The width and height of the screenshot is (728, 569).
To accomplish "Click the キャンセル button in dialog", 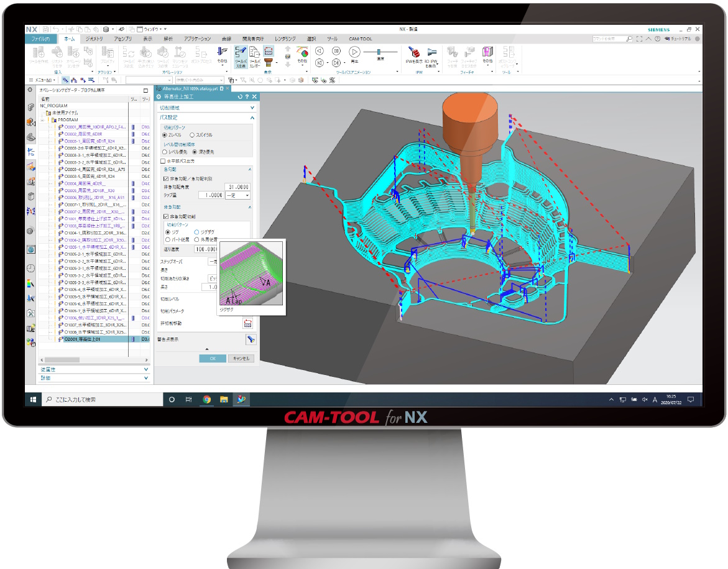I will point(241,358).
